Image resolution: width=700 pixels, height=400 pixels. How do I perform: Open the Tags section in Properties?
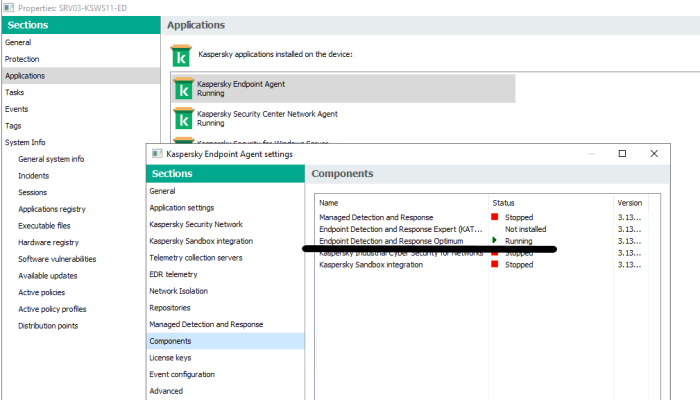pos(81,126)
